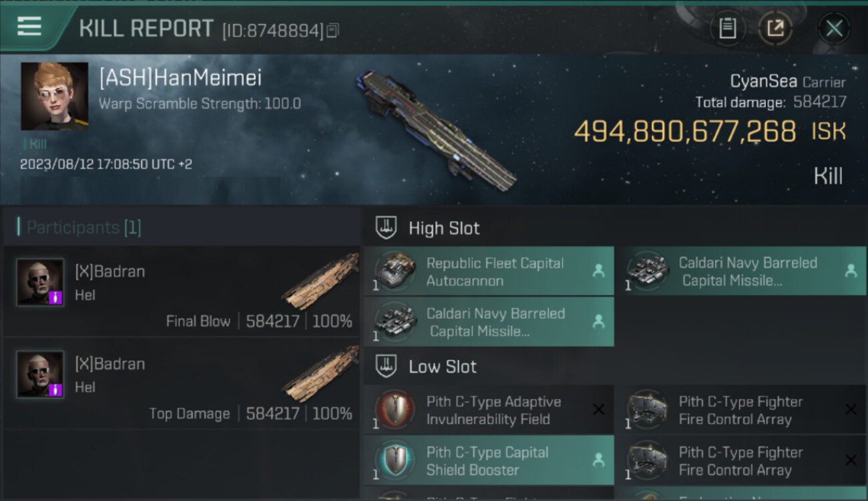Click the clipboard report icon
This screenshot has height=501, width=868.
(727, 28)
